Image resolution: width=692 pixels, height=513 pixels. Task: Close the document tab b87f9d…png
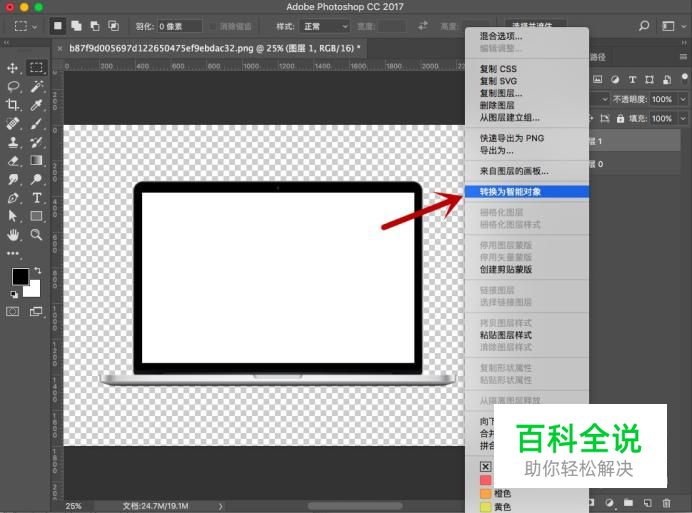(60, 48)
